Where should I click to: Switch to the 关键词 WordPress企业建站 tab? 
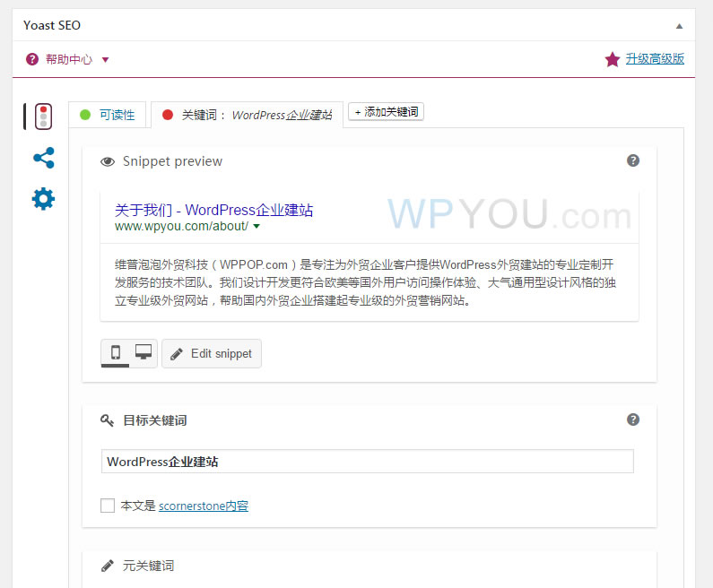tap(247, 115)
